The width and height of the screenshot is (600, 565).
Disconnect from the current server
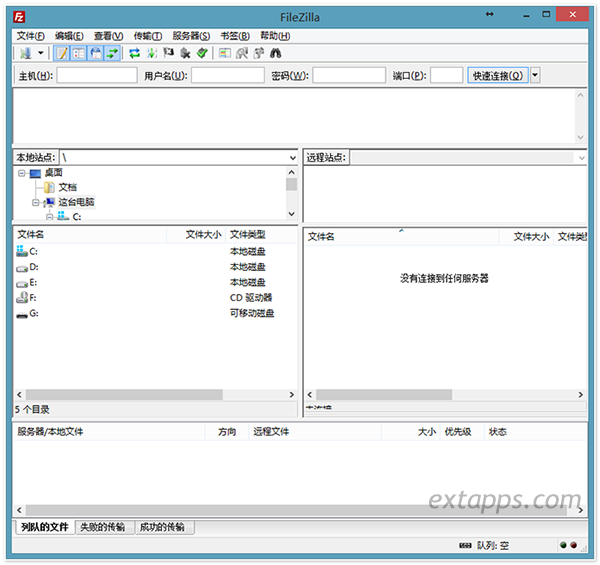point(186,53)
